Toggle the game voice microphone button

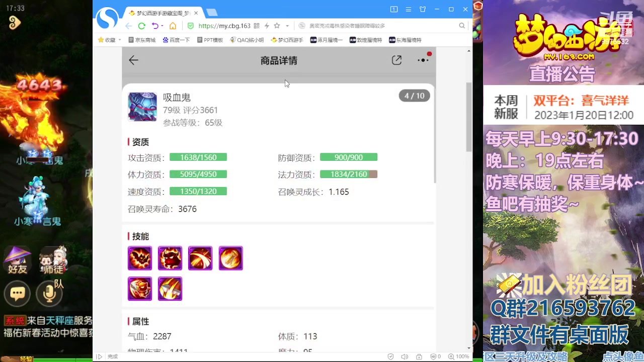point(49,293)
